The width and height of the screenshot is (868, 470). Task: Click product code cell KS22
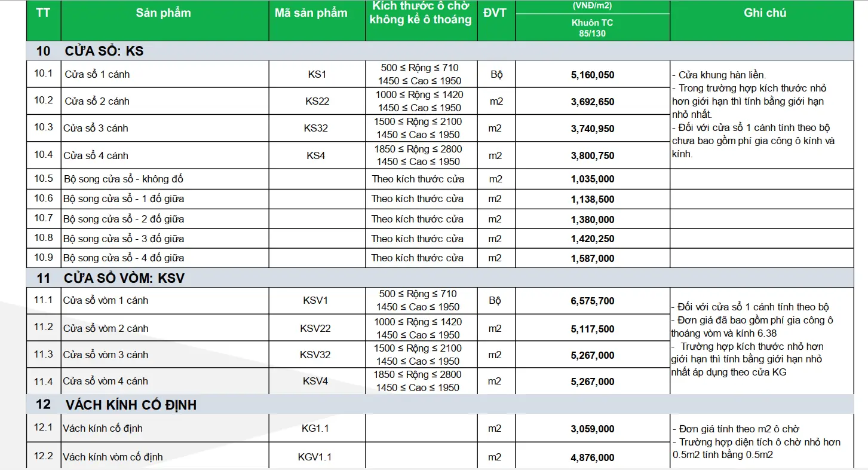pos(317,101)
